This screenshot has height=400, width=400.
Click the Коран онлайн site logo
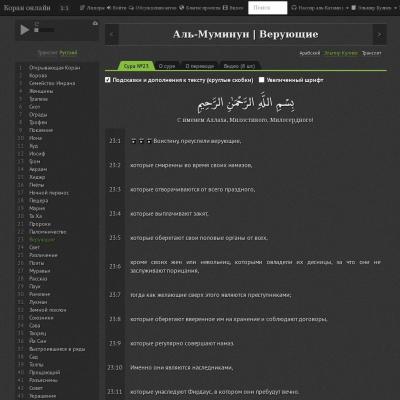pos(27,7)
